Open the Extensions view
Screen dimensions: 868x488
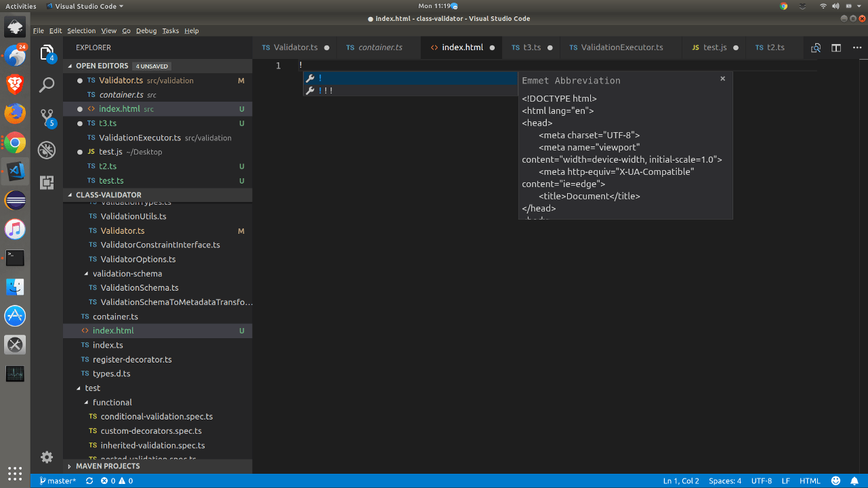click(x=46, y=184)
